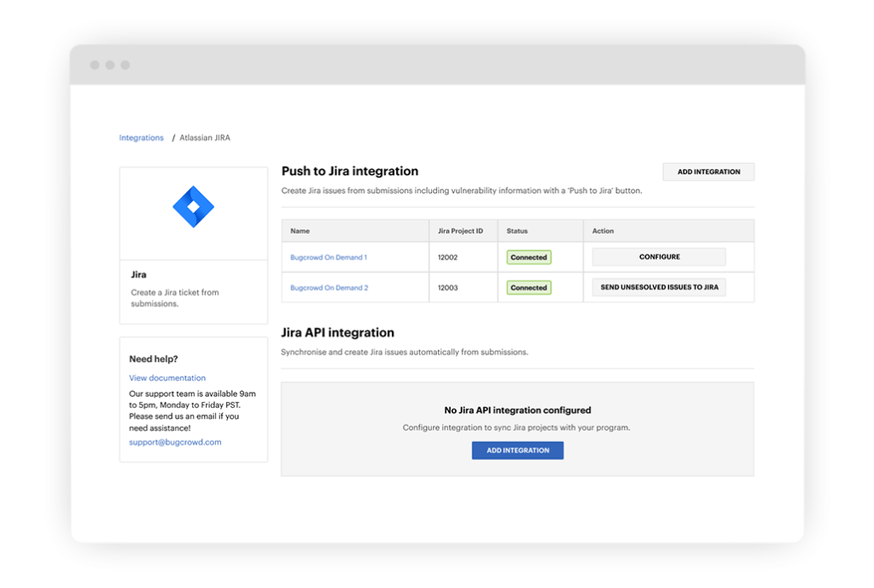This screenshot has width=874, height=588.
Task: Click Send Unresolved Issues to Jira
Action: [x=659, y=288]
